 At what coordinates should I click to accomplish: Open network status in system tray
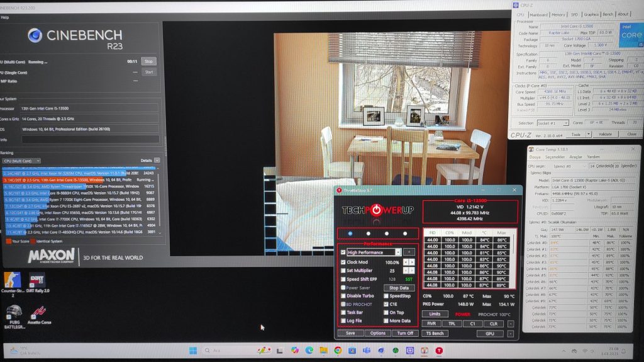coord(585,351)
